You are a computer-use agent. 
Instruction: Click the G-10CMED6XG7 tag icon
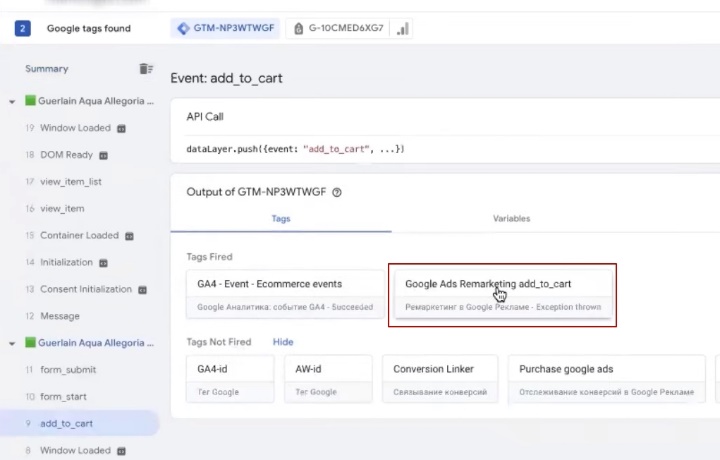point(300,29)
